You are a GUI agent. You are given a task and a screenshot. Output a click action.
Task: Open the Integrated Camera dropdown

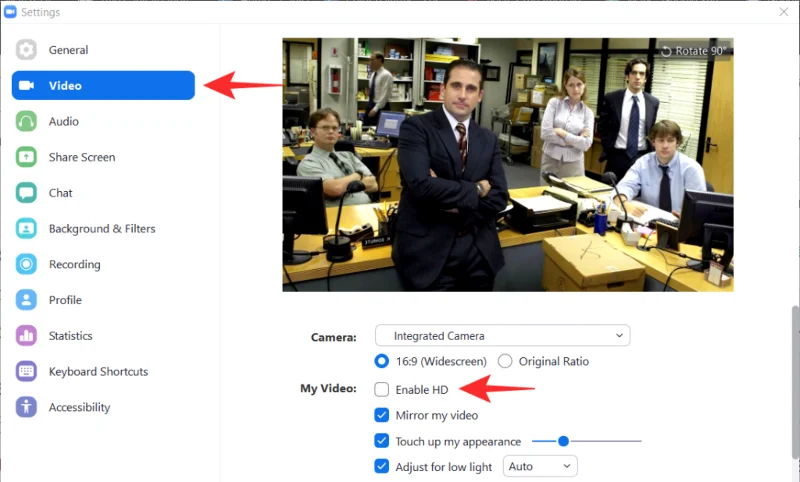503,336
